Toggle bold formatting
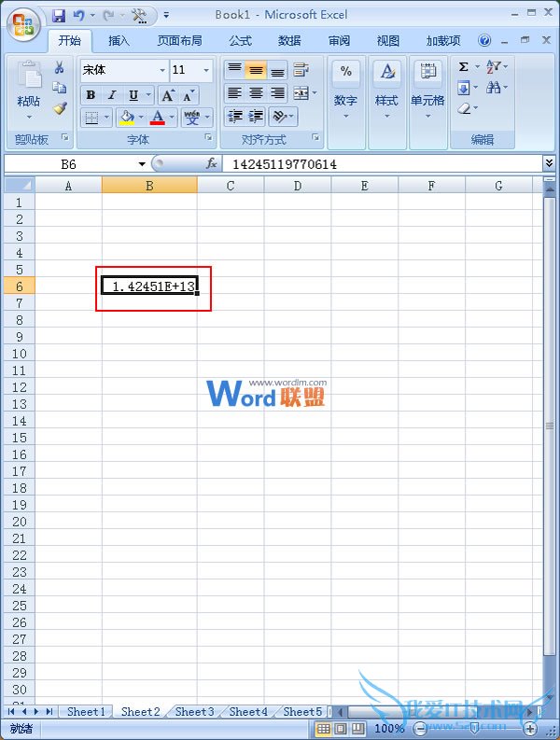The width and height of the screenshot is (560, 740). pyautogui.click(x=91, y=95)
